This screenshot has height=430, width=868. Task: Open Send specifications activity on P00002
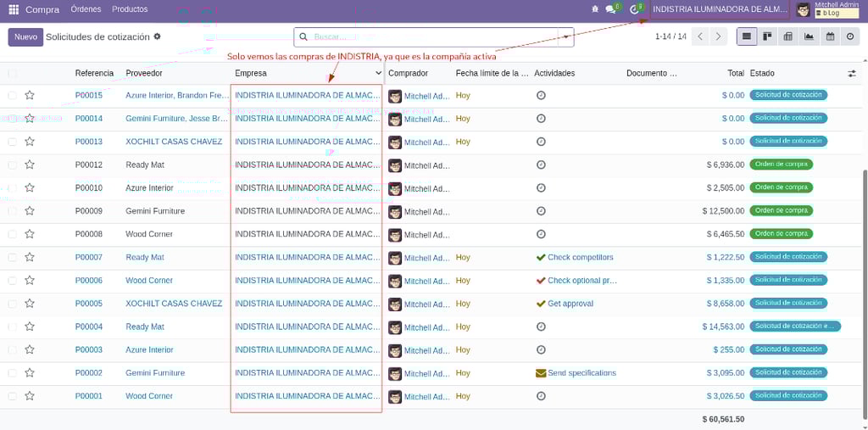pyautogui.click(x=576, y=373)
